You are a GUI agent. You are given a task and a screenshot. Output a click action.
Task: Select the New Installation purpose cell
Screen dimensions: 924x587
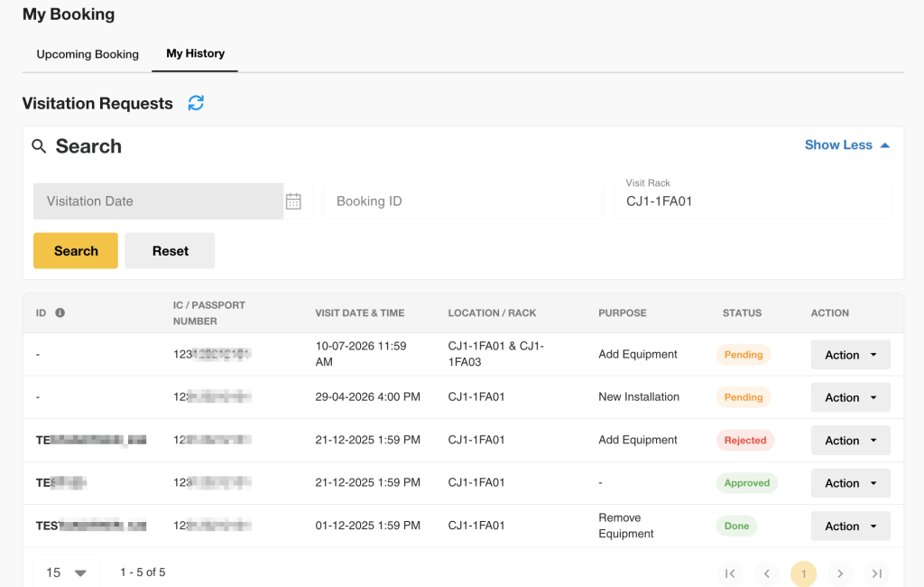point(639,397)
